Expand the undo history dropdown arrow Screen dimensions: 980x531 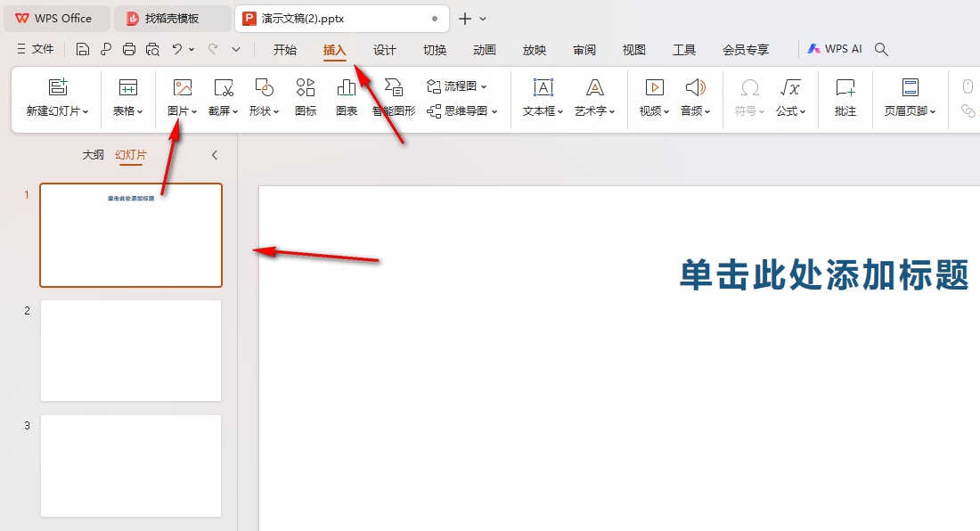tap(192, 49)
